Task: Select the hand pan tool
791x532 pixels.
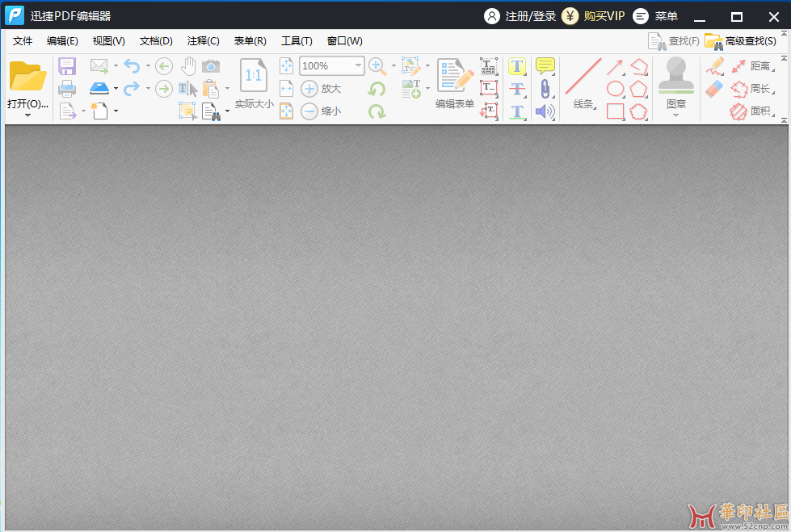Action: point(188,66)
